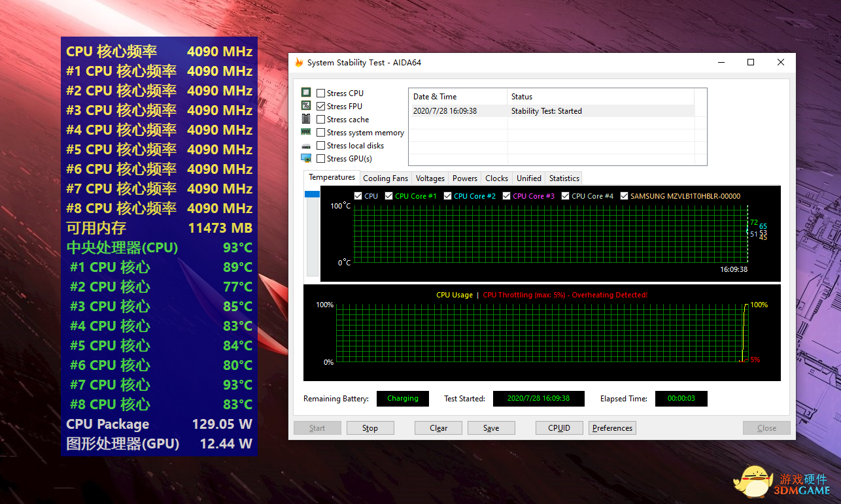Click the AIDA64 flame icon in title bar
Image resolution: width=841 pixels, height=504 pixels.
point(299,63)
